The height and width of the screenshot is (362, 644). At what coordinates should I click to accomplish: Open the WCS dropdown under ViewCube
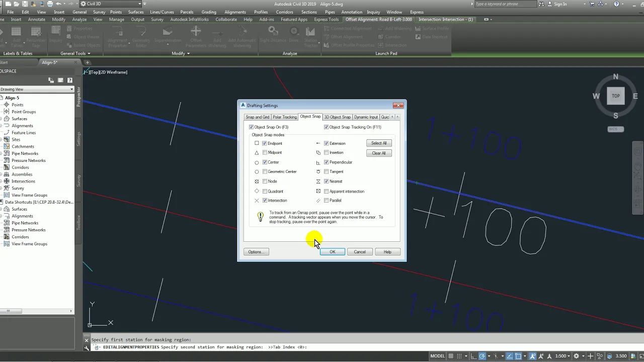pos(615,129)
